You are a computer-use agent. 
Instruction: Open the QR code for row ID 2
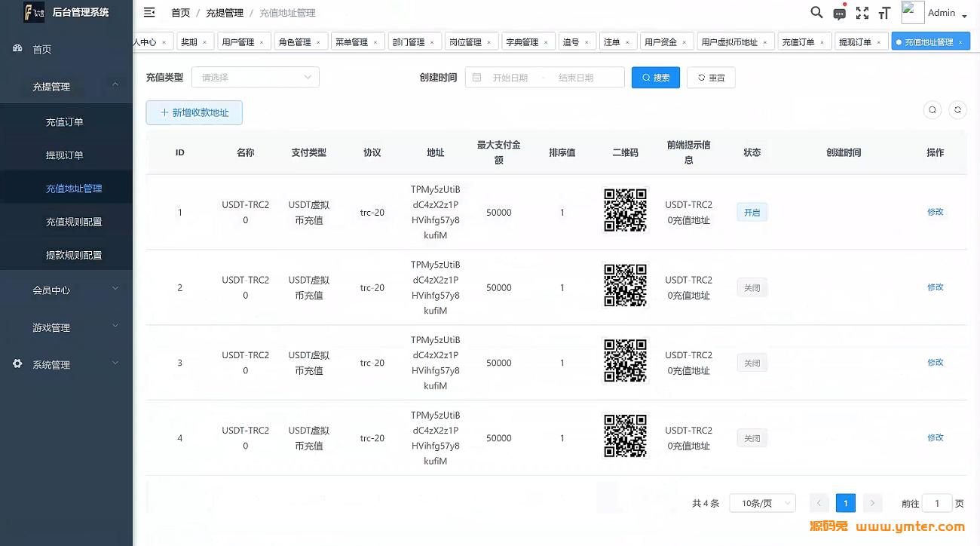coord(626,286)
